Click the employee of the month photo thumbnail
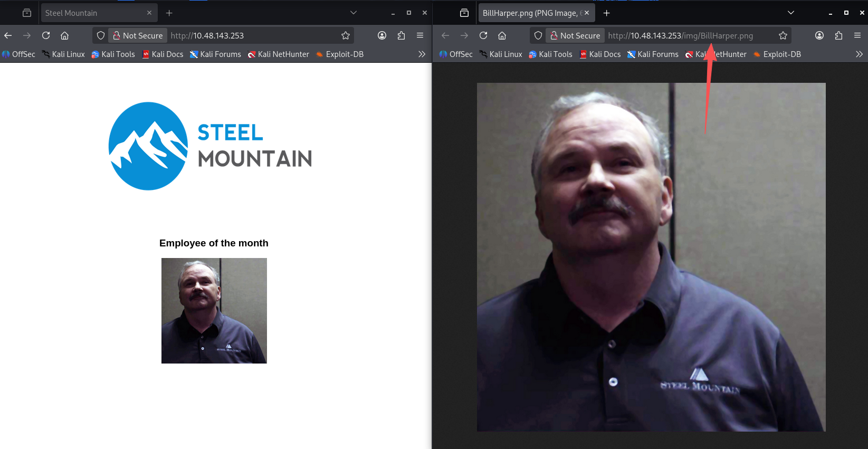This screenshot has width=868, height=449. tap(214, 310)
